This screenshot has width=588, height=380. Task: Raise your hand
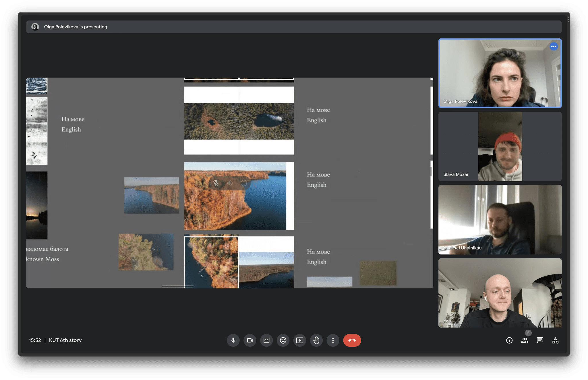pyautogui.click(x=316, y=340)
